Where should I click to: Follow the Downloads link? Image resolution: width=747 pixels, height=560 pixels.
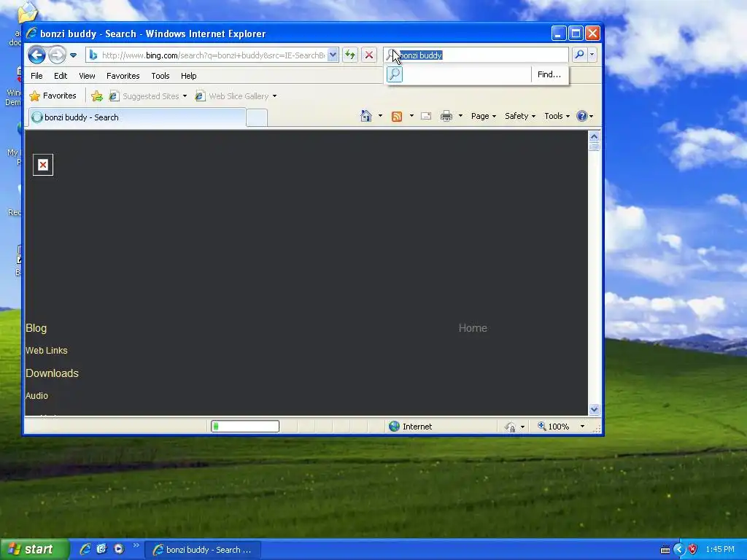[x=52, y=373]
